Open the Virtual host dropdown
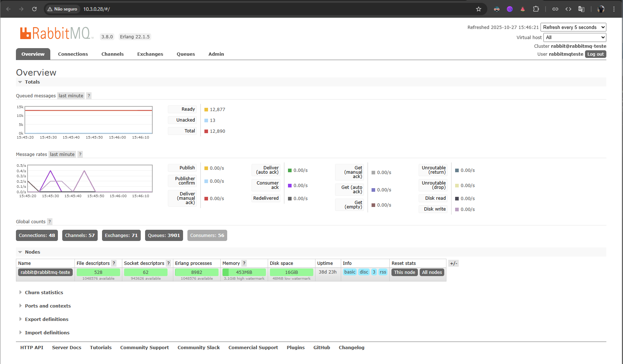Screen dimensions: 623x364 pyautogui.click(x=575, y=37)
